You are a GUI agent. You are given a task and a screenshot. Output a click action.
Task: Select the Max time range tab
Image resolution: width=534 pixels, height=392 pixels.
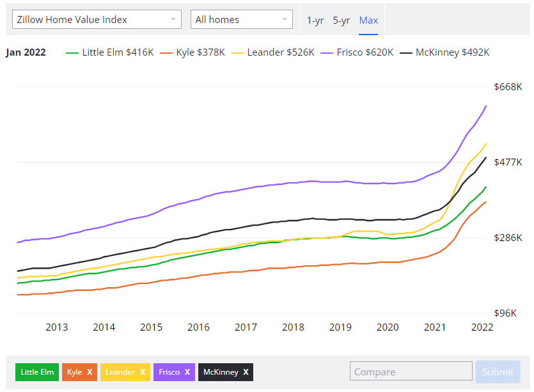(x=368, y=20)
